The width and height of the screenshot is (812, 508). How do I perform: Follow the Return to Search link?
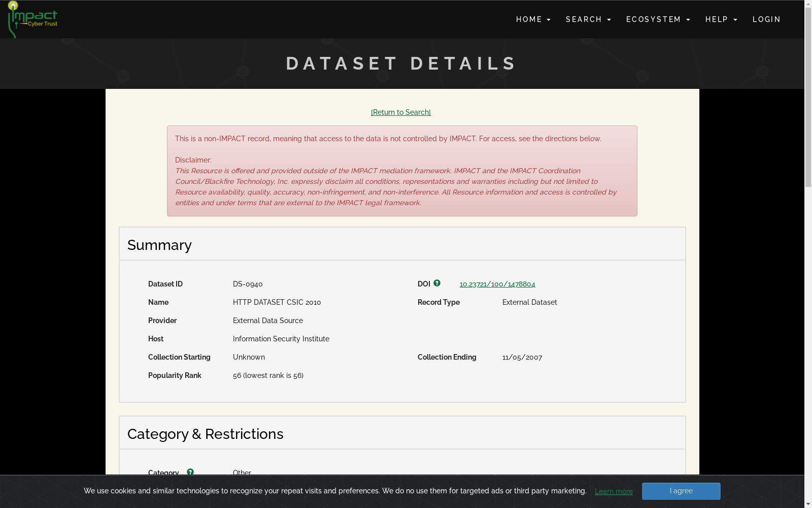pos(401,112)
